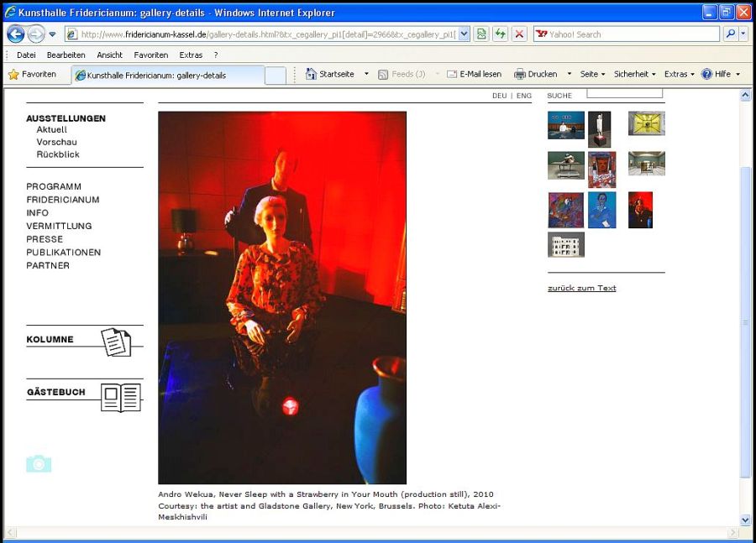Viewport: 756px width, 543px height.
Task: Expand the address bar URL history dropdown
Action: tap(464, 34)
